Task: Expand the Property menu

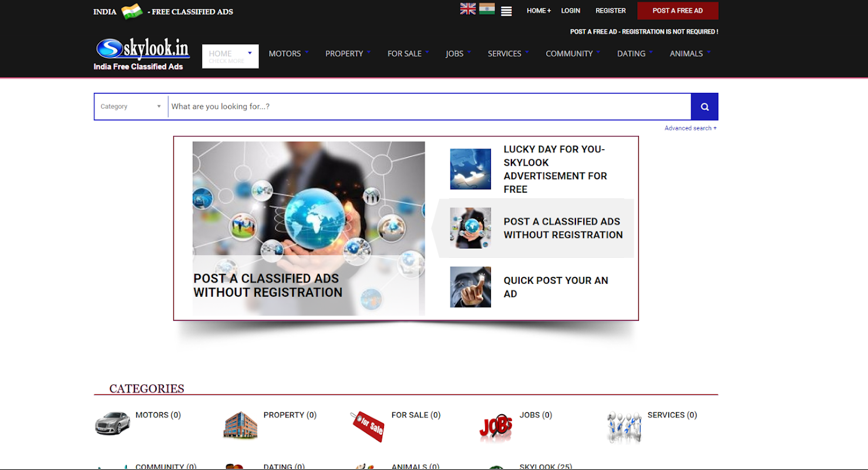Action: click(x=348, y=53)
